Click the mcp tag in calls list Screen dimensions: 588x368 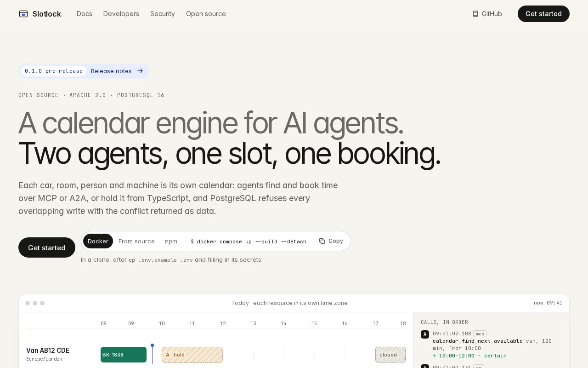pyautogui.click(x=480, y=334)
